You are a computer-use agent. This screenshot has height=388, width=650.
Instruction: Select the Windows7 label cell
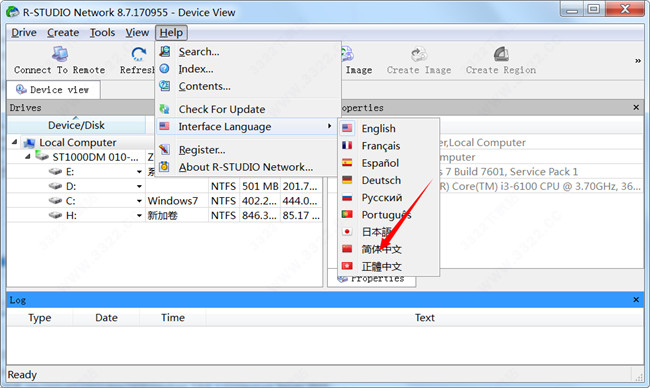(x=177, y=201)
